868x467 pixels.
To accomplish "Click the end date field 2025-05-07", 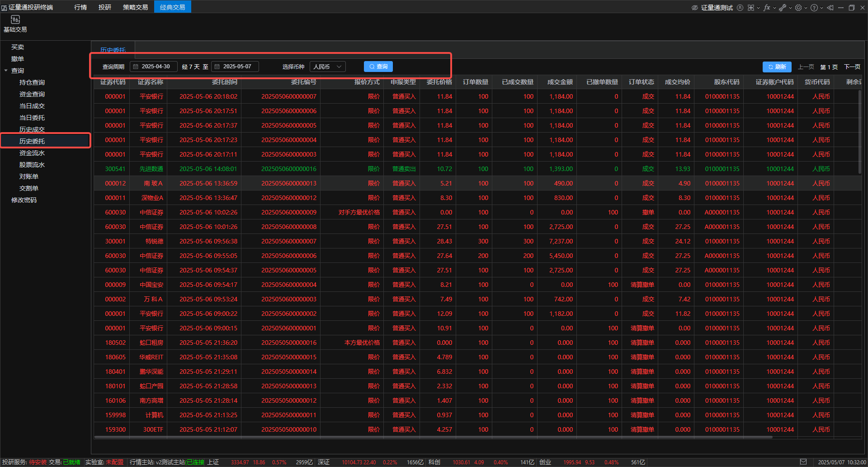I will 235,67.
